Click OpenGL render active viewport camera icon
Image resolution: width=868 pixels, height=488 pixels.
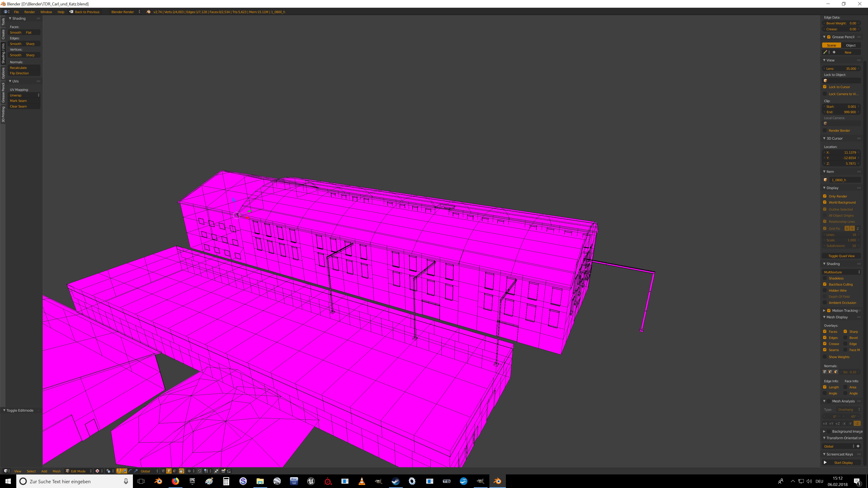[x=223, y=471]
